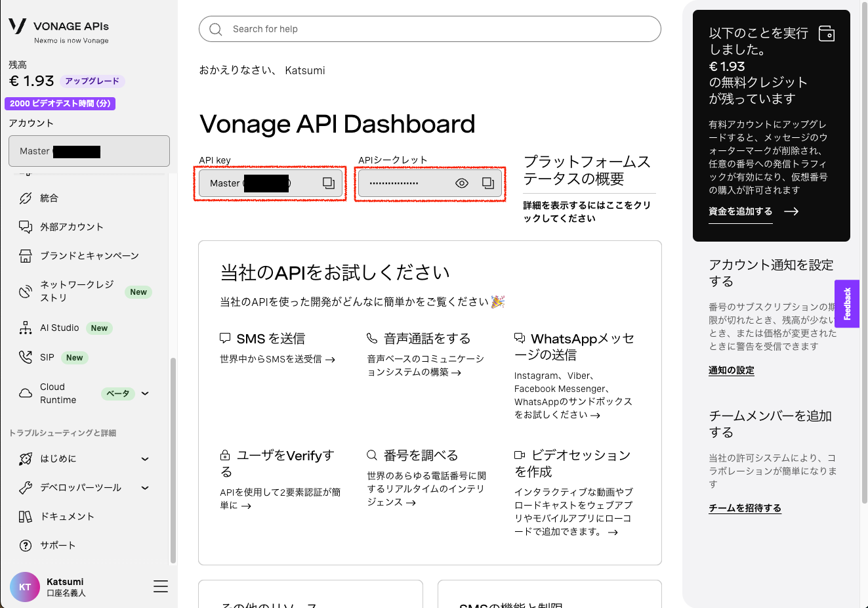Click the インタラクティブな動画 description link
This screenshot has width=868, height=608.
pos(573,512)
